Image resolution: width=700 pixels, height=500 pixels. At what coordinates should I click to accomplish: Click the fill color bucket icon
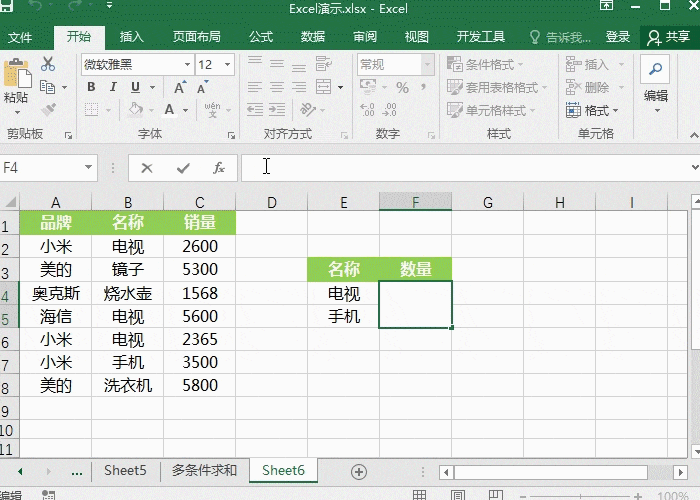(136, 109)
